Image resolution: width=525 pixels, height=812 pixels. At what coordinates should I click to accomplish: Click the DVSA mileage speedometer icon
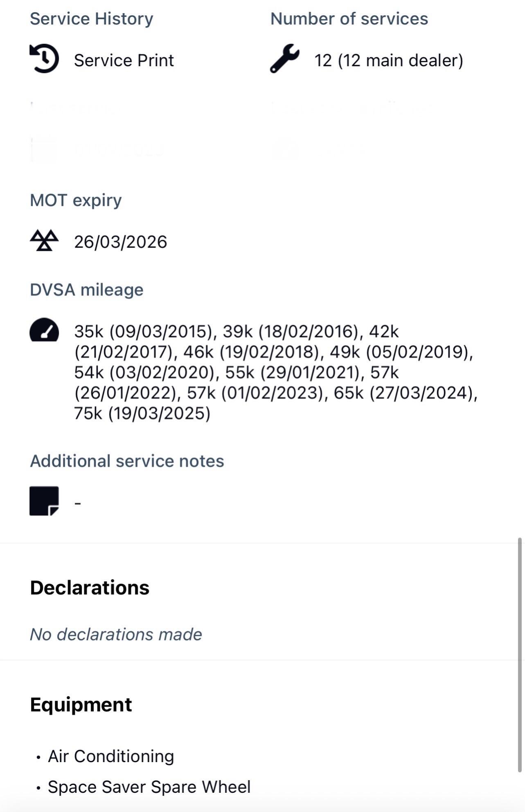[44, 330]
